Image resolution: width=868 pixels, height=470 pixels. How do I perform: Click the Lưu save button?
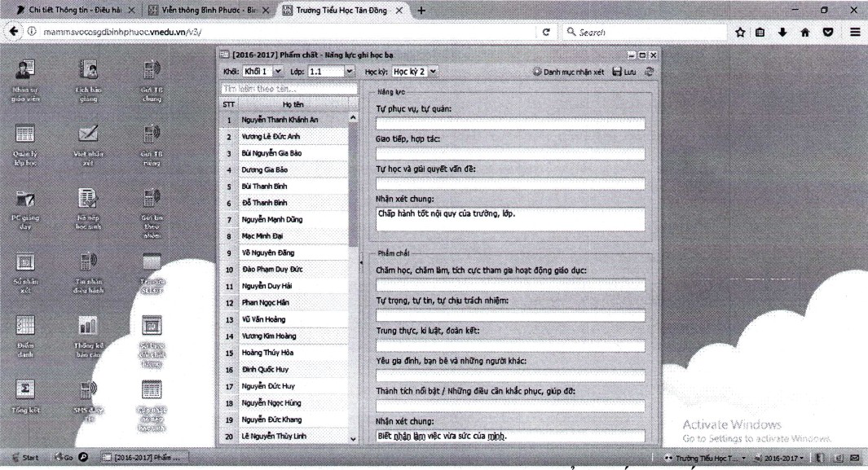(625, 72)
